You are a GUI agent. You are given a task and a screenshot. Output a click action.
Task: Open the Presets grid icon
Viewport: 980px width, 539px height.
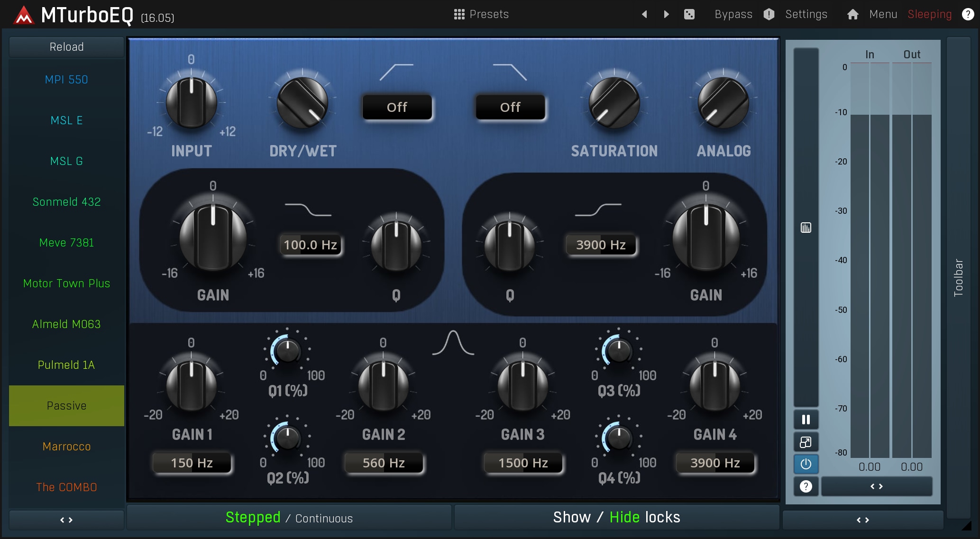click(x=459, y=14)
